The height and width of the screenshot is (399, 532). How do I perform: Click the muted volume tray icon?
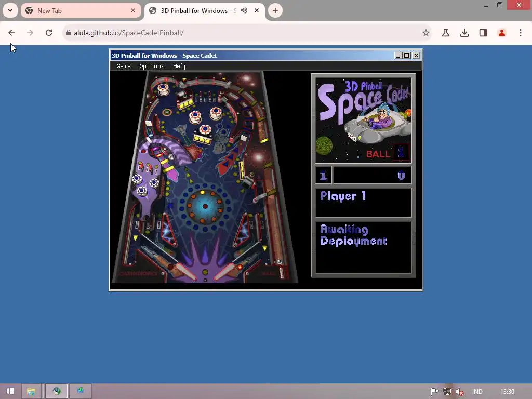click(460, 392)
